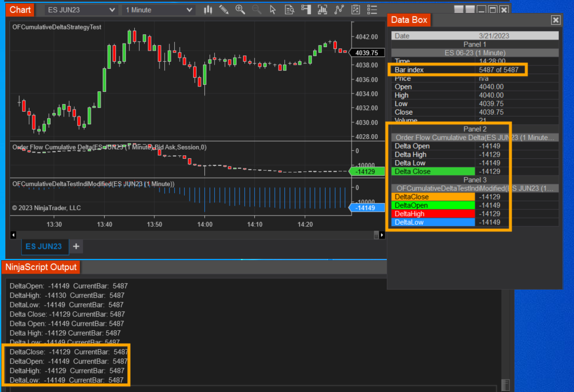574x392 pixels.
Task: Click the Chart window title tab
Action: pyautogui.click(x=20, y=10)
